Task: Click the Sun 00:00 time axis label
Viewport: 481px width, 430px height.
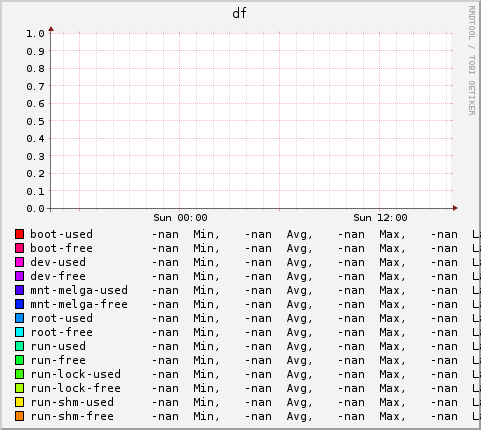Action: click(x=180, y=218)
